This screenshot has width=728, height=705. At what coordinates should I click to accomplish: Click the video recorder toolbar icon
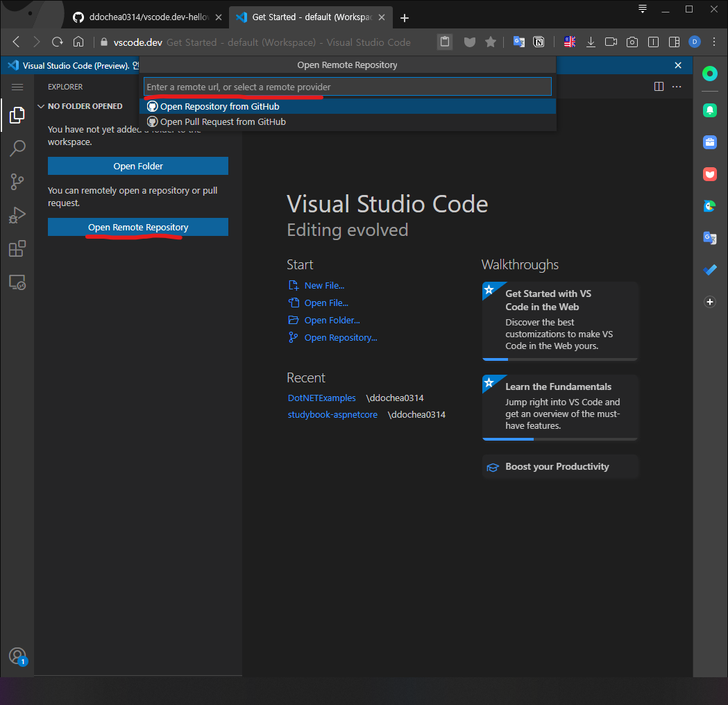click(611, 42)
